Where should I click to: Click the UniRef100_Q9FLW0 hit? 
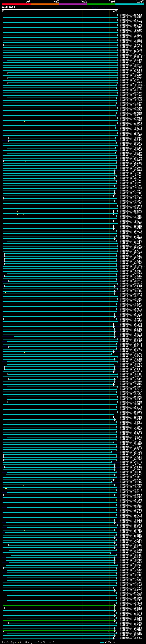tap(131, 625)
